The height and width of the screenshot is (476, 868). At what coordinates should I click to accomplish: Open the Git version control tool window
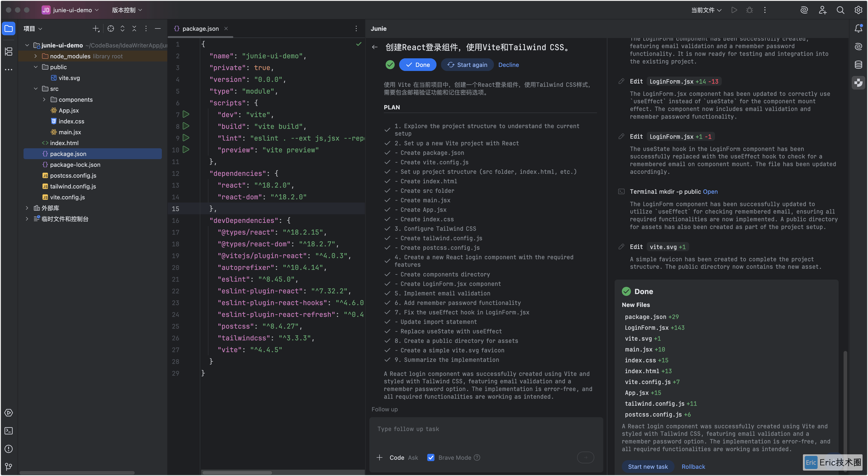(9, 467)
